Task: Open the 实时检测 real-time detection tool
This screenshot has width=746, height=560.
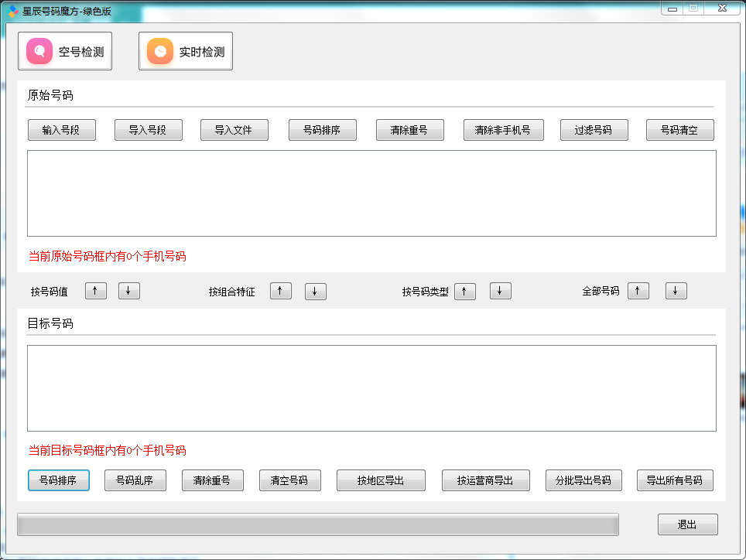Action: 186,52
